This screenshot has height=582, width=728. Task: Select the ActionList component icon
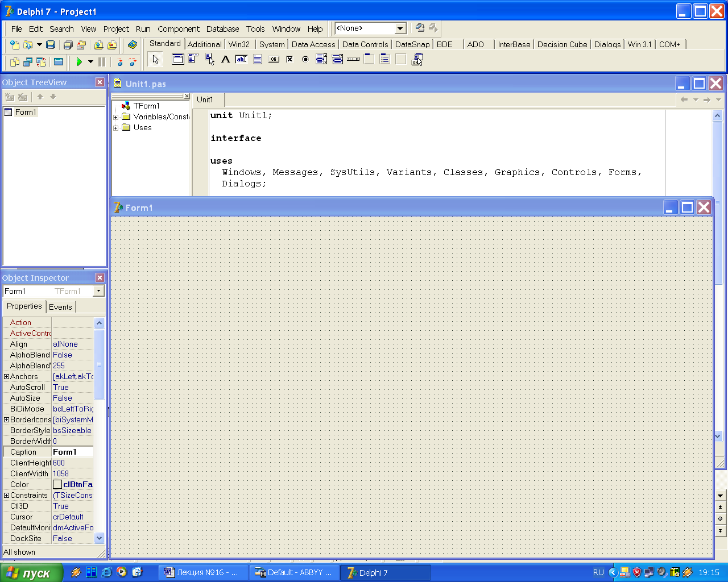(x=417, y=59)
